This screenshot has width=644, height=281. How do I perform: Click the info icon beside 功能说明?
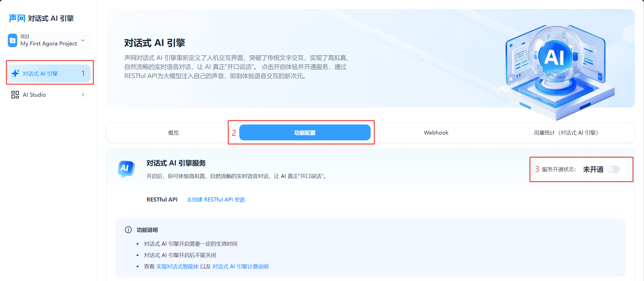click(128, 230)
